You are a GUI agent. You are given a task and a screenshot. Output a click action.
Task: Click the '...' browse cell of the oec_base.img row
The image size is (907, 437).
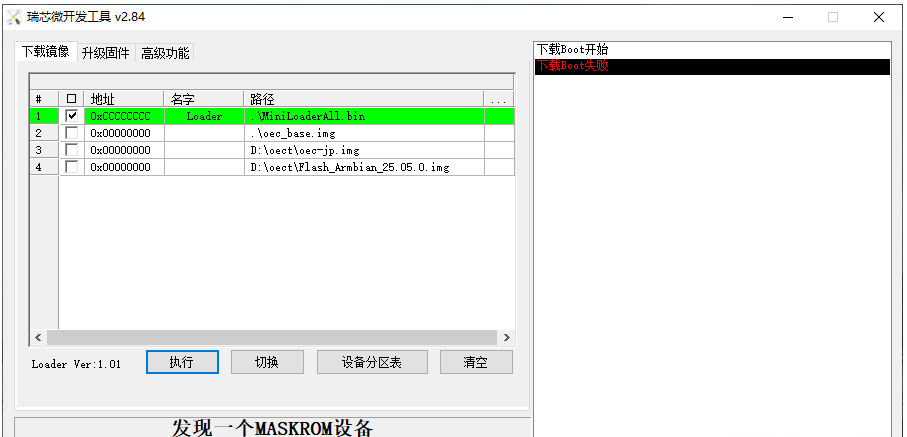(499, 133)
